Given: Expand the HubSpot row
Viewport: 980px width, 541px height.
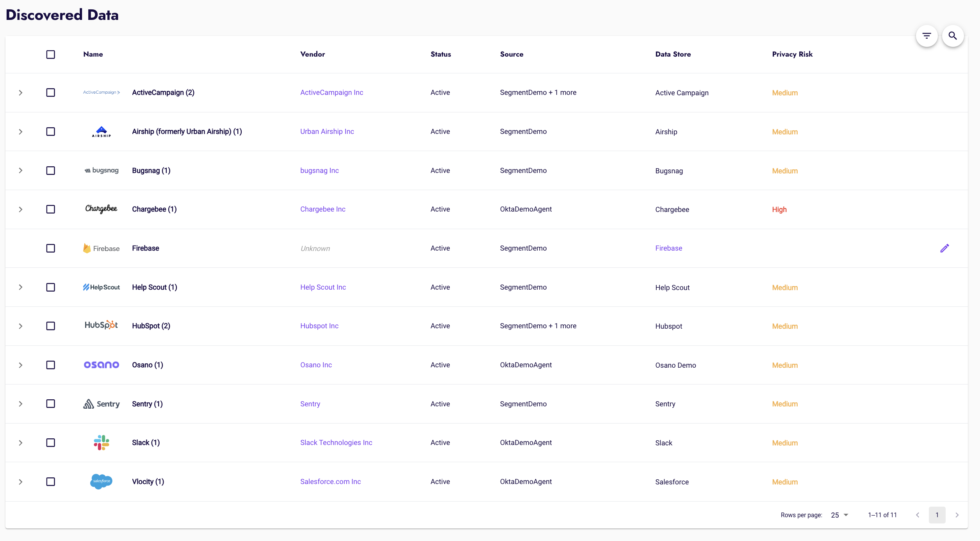Looking at the screenshot, I should 21,326.
